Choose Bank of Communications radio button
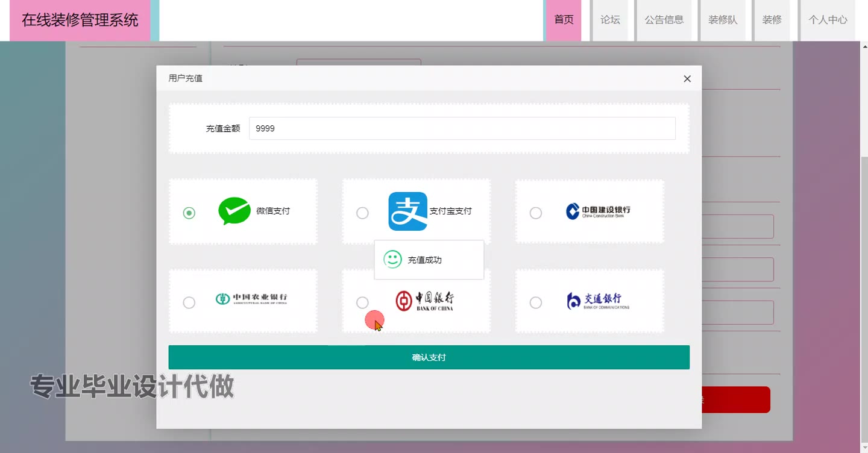 (535, 302)
